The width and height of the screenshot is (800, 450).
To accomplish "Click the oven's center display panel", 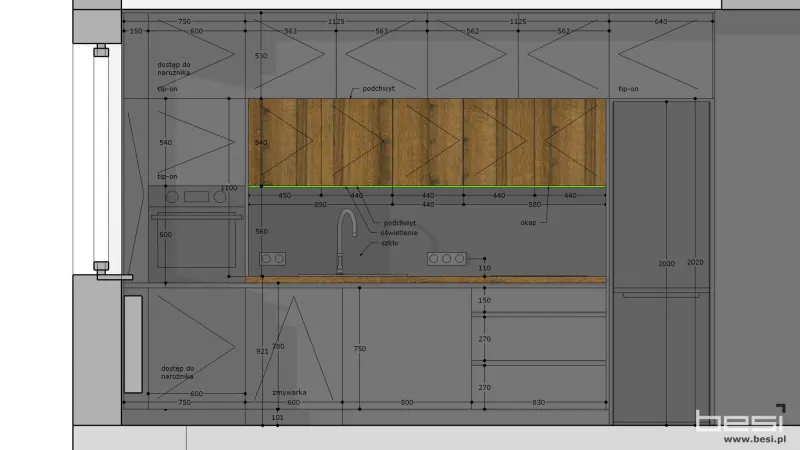I will 196,196.
